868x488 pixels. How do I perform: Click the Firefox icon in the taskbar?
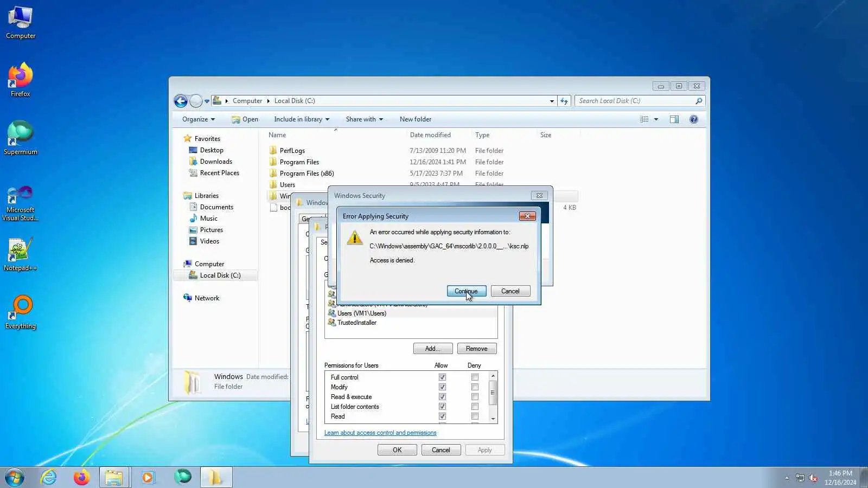point(81,478)
